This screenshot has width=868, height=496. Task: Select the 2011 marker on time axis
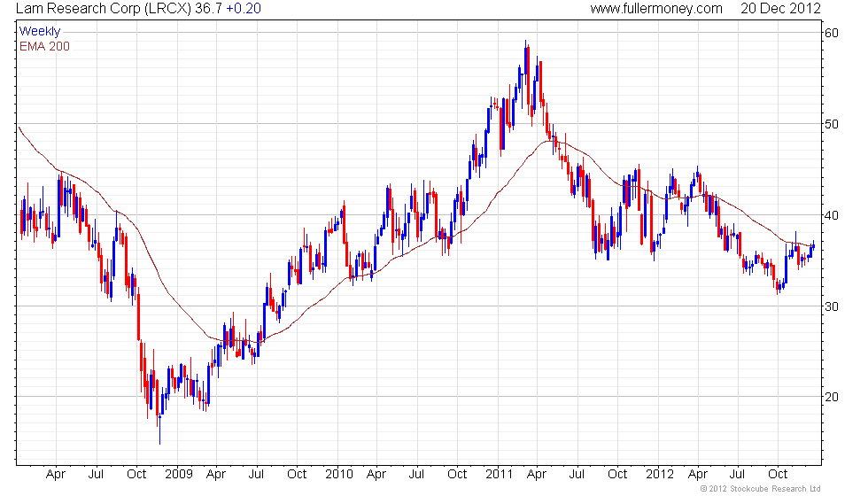(x=500, y=475)
